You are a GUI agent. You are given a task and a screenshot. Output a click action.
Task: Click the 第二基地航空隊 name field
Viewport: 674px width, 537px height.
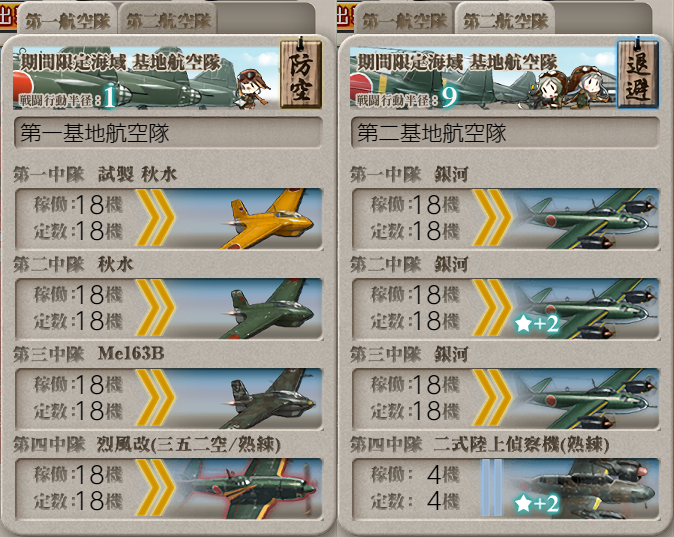coord(506,132)
